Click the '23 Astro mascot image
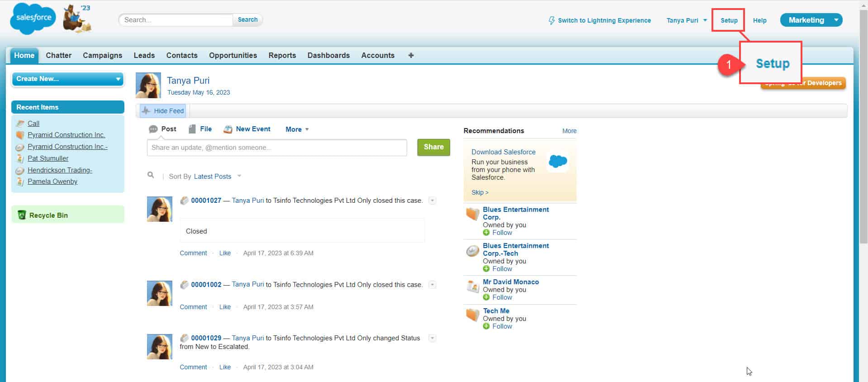Image resolution: width=868 pixels, height=382 pixels. click(x=77, y=18)
